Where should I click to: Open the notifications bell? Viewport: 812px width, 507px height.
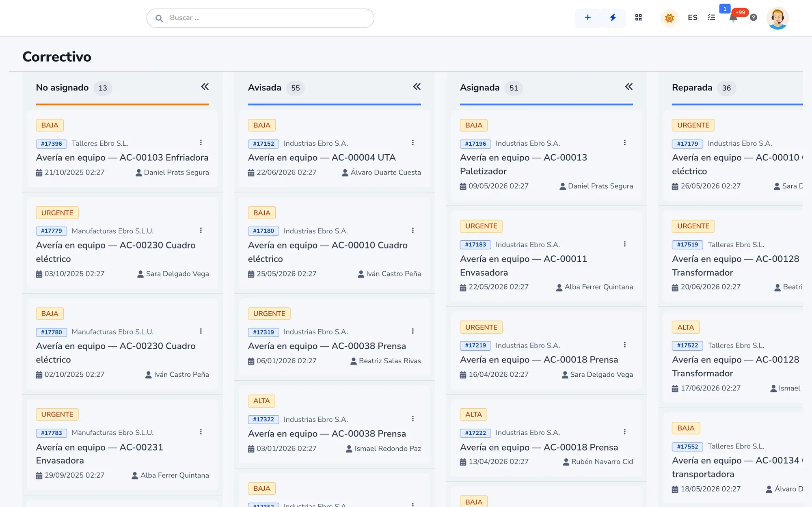coord(733,17)
